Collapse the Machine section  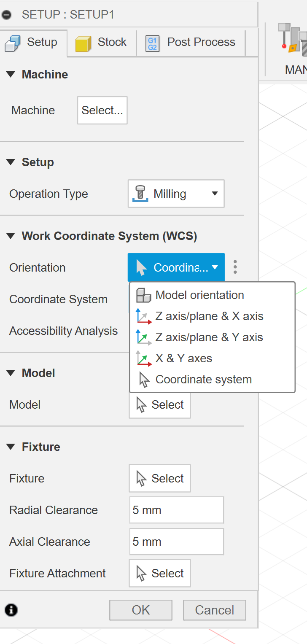10,74
